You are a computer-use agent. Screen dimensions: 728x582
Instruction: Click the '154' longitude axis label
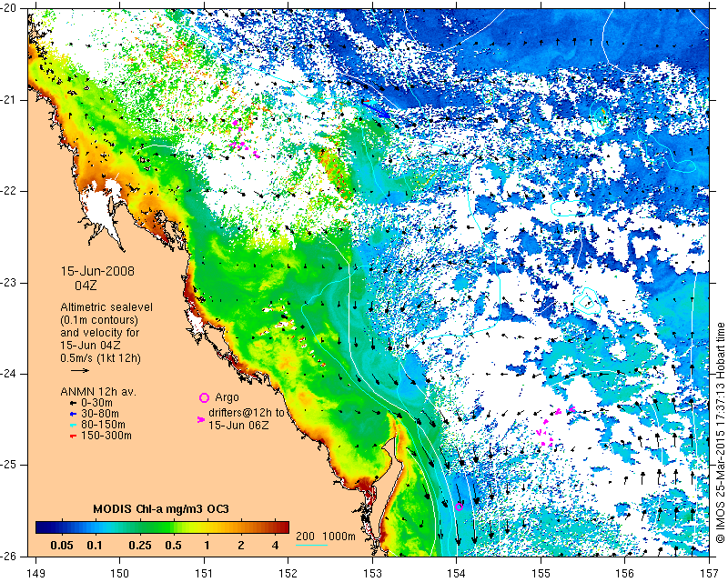pyautogui.click(x=457, y=574)
